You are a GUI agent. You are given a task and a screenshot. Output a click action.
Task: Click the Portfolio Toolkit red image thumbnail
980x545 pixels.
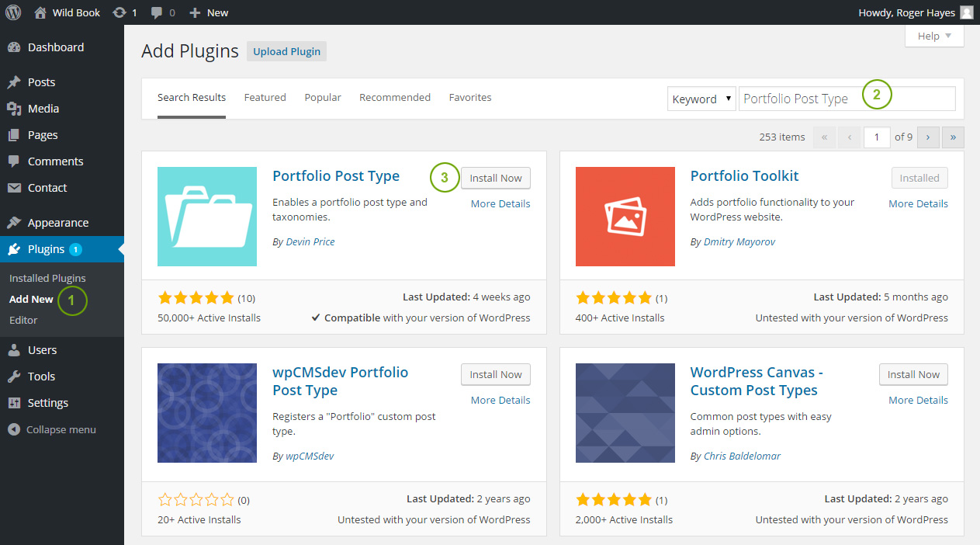[x=625, y=217]
